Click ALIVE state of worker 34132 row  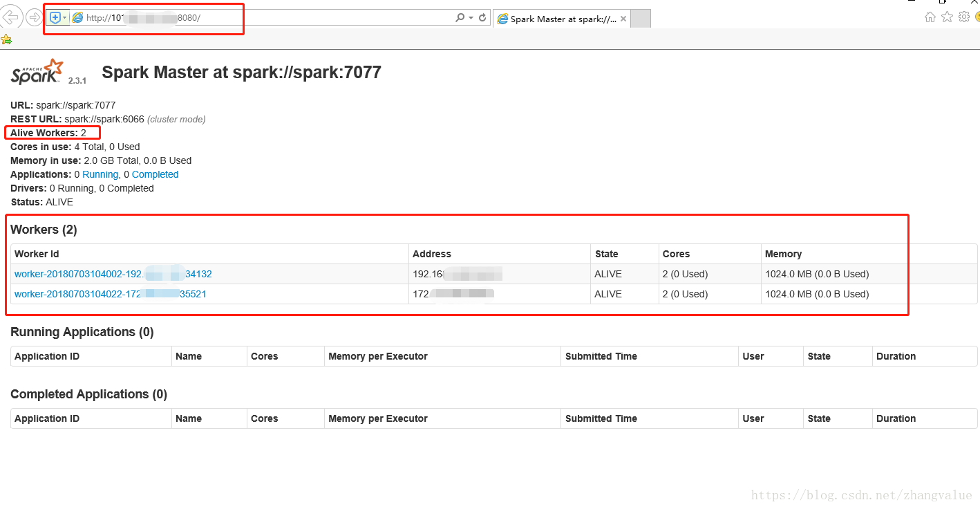point(608,274)
